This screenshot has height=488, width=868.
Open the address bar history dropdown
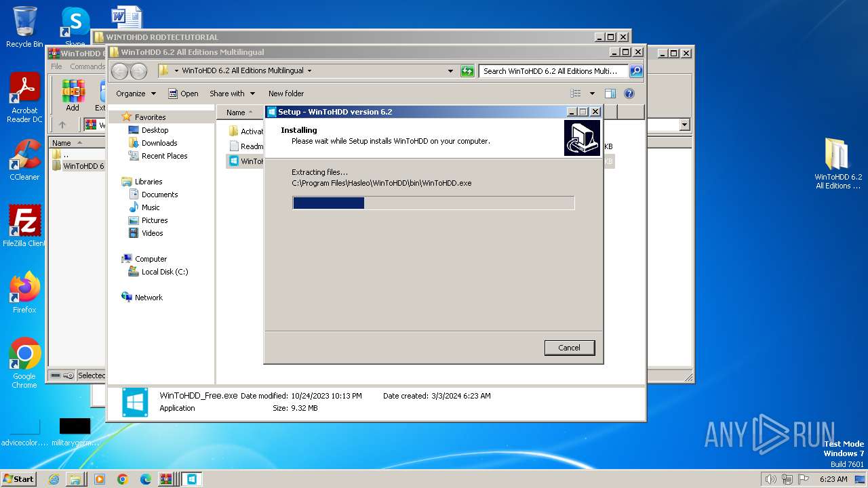click(450, 70)
